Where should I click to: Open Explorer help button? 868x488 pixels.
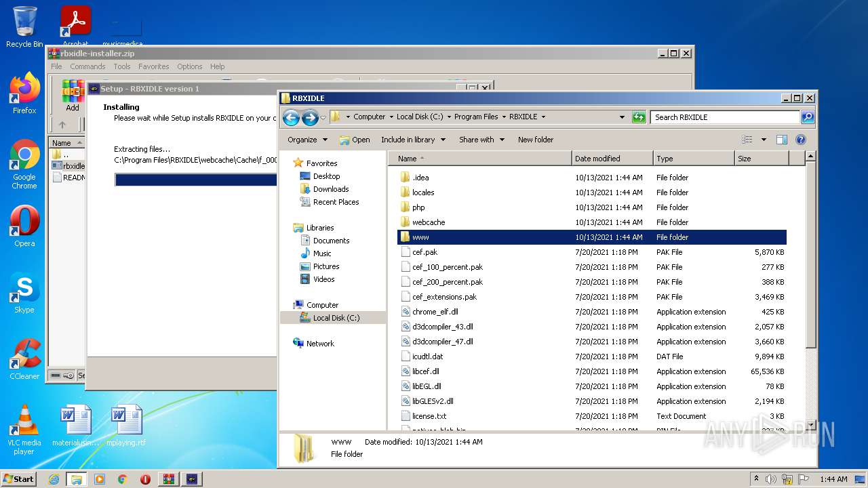coord(800,140)
